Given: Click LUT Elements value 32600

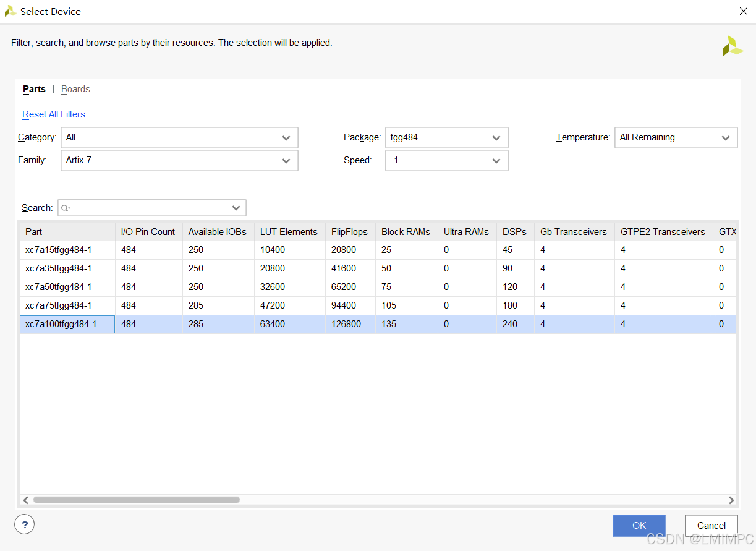Looking at the screenshot, I should [x=273, y=287].
